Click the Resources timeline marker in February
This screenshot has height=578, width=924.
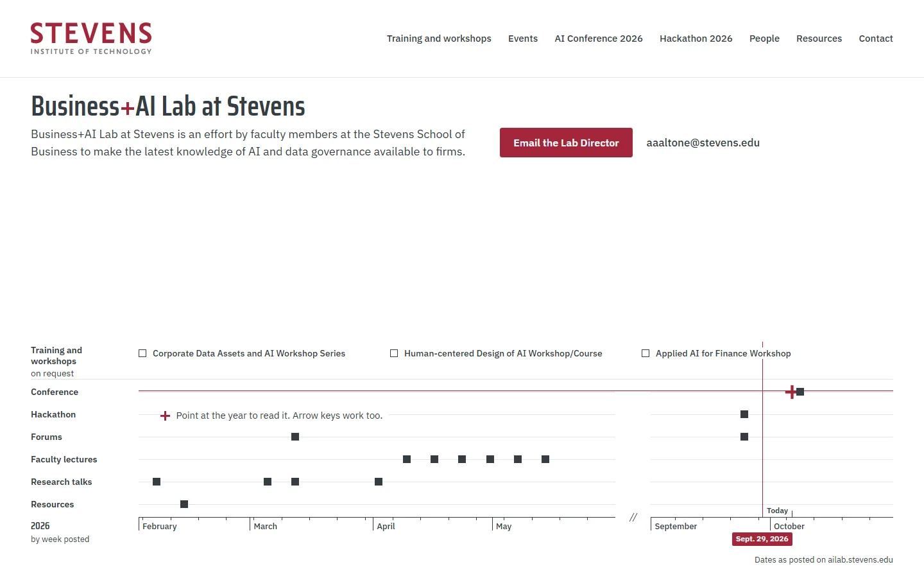pyautogui.click(x=184, y=504)
